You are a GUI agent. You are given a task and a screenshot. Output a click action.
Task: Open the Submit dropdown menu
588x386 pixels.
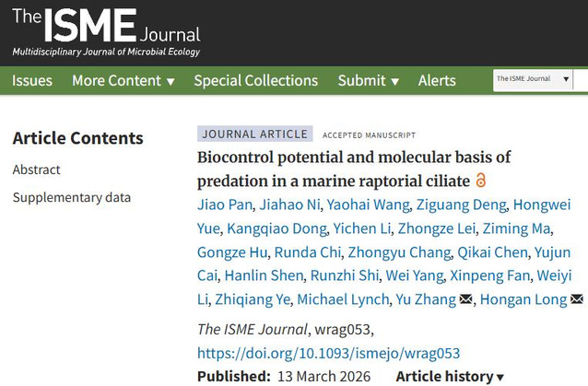pyautogui.click(x=368, y=80)
